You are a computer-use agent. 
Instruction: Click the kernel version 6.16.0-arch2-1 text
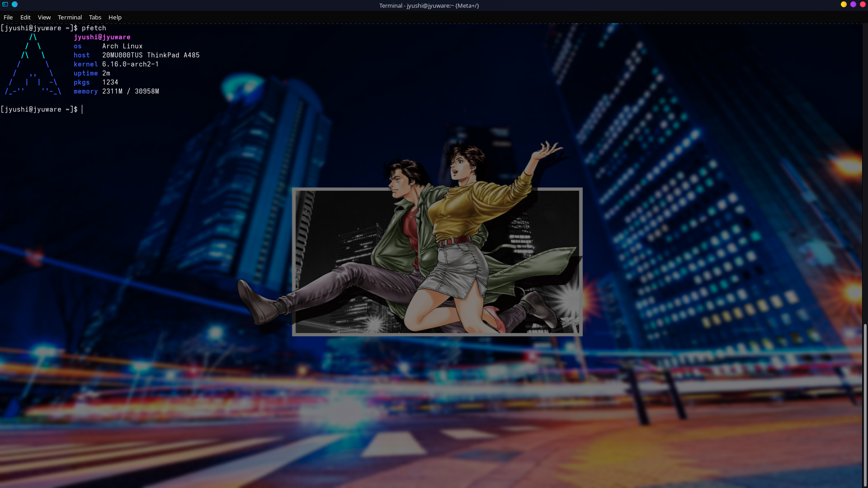click(x=130, y=64)
